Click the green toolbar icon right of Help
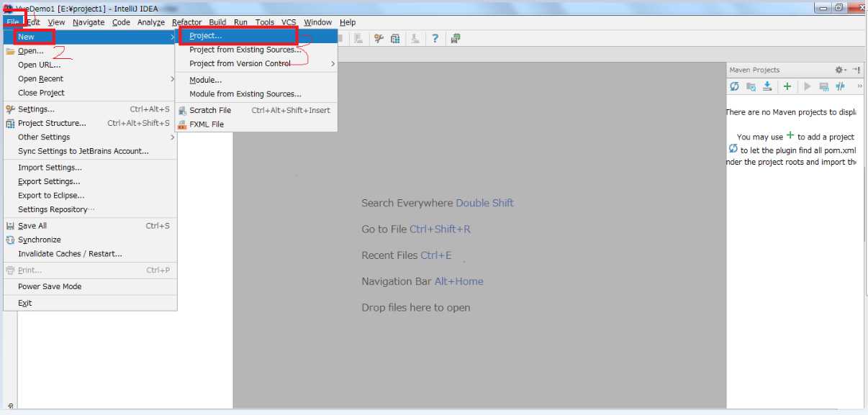This screenshot has width=868, height=415. pos(456,39)
